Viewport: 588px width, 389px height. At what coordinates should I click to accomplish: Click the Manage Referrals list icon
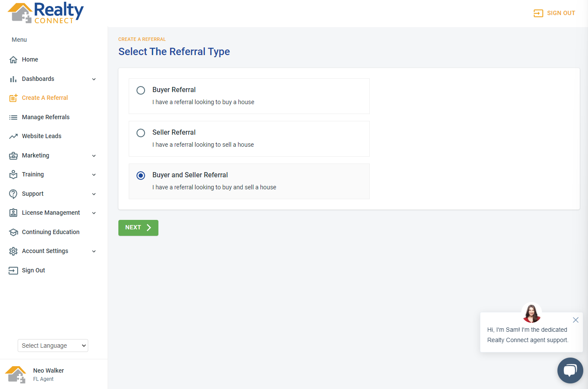(13, 117)
